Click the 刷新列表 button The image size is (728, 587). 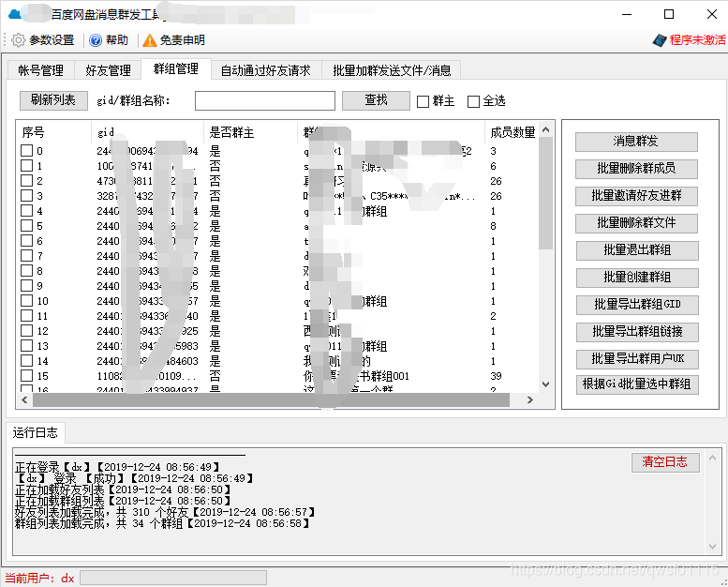53,100
